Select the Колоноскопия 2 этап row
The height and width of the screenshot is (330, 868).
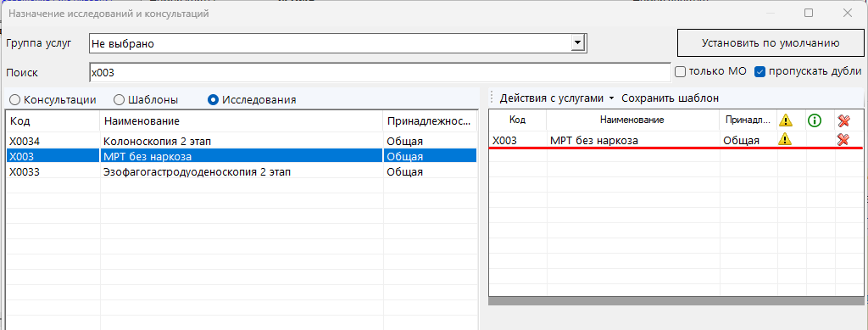point(242,141)
